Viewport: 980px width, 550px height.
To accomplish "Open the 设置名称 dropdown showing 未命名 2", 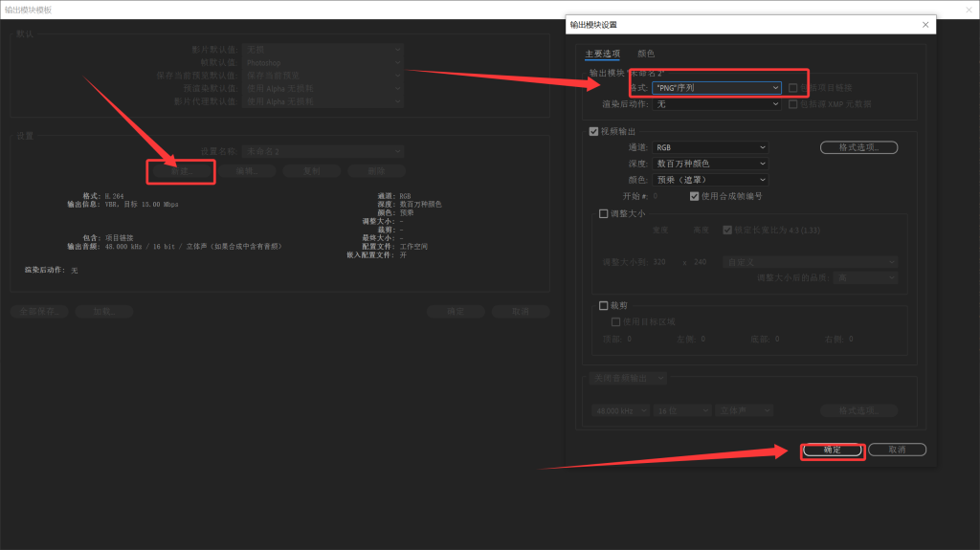I will [x=323, y=151].
